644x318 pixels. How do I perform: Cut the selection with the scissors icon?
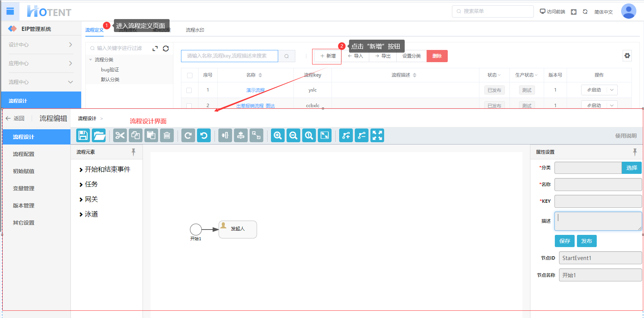click(120, 135)
